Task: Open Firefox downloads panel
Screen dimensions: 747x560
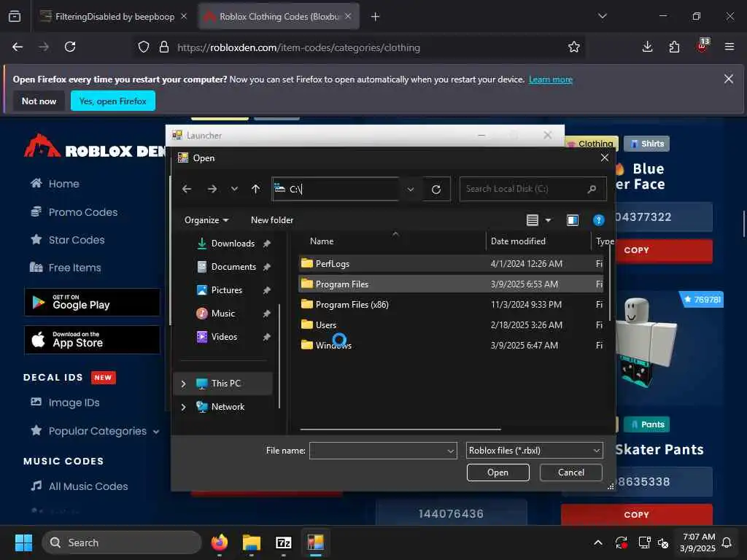Action: (x=647, y=47)
